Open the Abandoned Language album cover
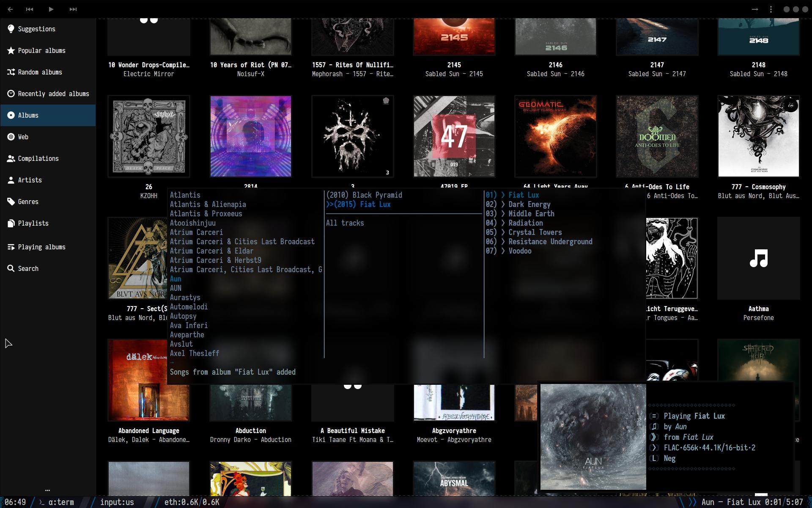 pyautogui.click(x=149, y=380)
